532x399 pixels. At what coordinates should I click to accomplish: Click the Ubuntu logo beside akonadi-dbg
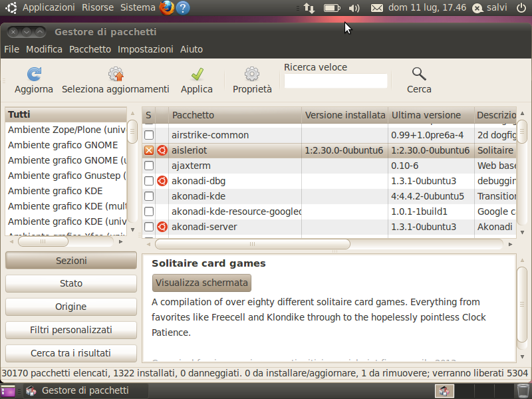coord(162,181)
